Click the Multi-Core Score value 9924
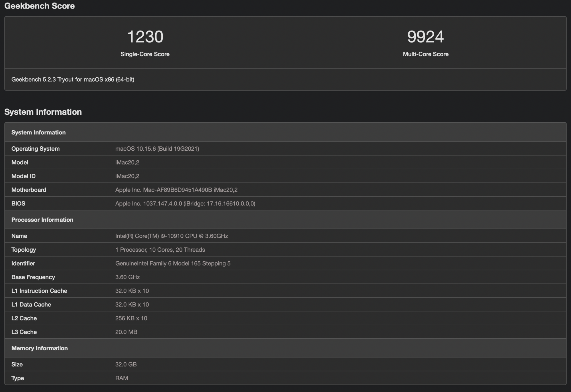The height and width of the screenshot is (392, 571). click(x=425, y=37)
